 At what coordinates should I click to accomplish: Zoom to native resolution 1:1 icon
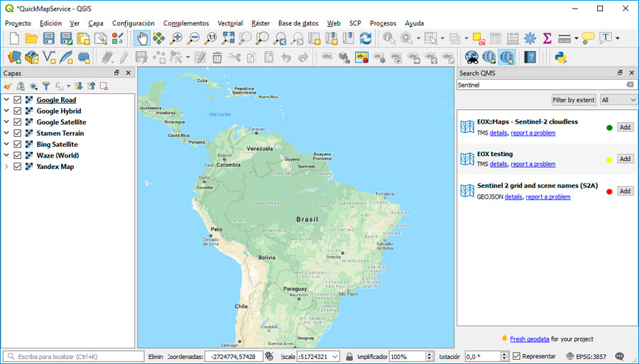[x=211, y=39]
